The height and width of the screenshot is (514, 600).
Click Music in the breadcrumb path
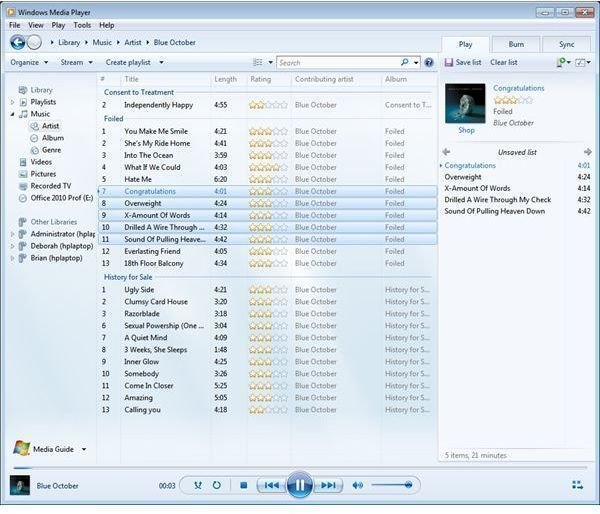[102, 42]
